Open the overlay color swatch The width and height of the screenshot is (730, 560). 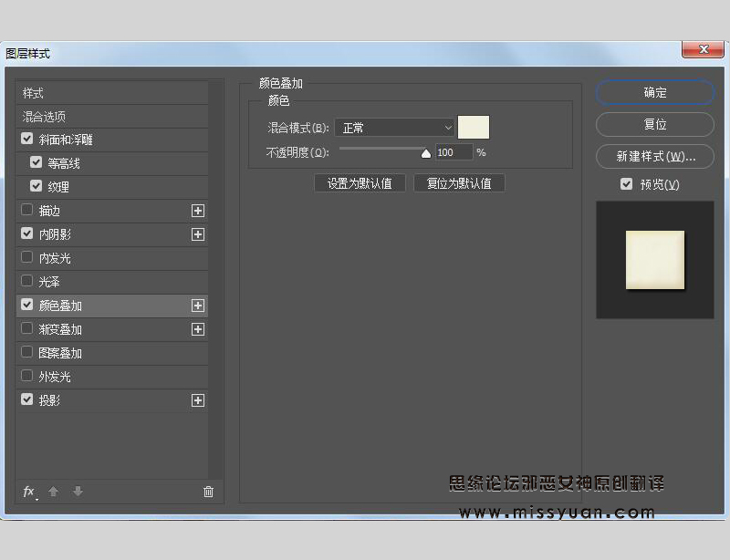(473, 127)
